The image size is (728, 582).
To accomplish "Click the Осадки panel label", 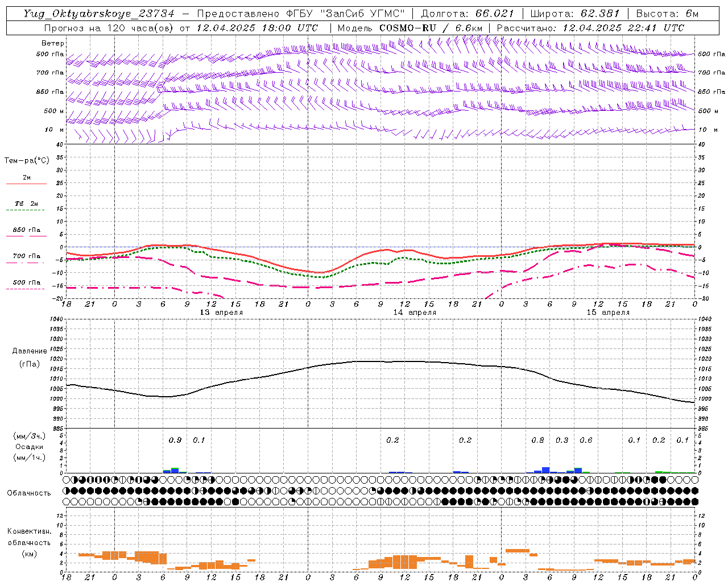I will [30, 447].
